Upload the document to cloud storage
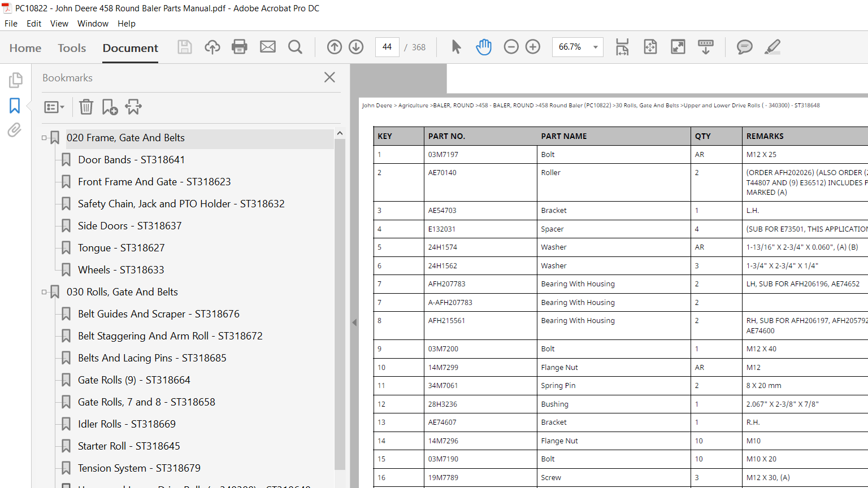Viewport: 868px width, 488px height. coord(212,47)
